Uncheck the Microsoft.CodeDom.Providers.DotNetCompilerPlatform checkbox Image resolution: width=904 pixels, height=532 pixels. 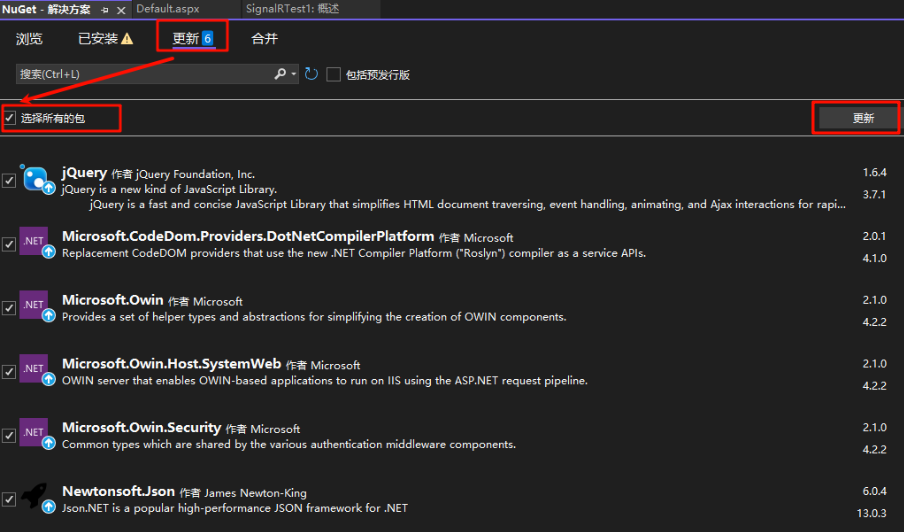[x=9, y=244]
